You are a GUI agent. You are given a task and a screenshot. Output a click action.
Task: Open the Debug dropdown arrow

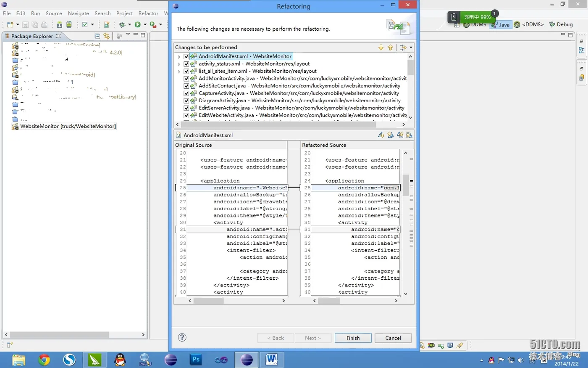coord(129,25)
